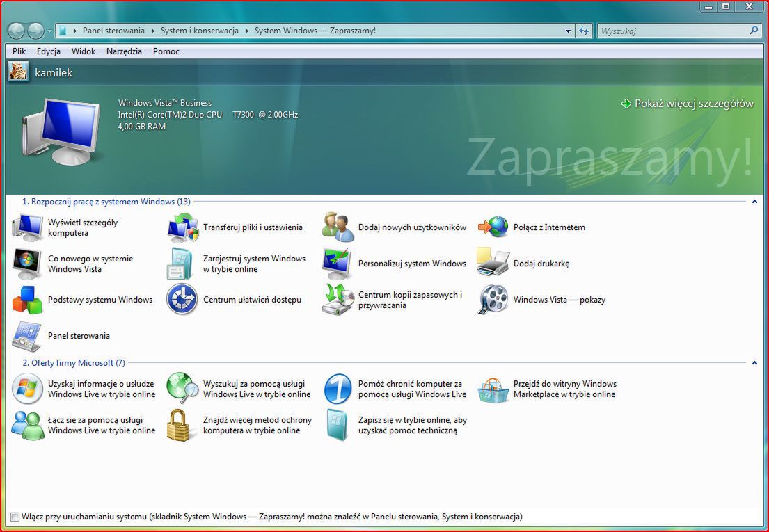Open the Plik menu
Screen dimensions: 769x532
[x=19, y=51]
